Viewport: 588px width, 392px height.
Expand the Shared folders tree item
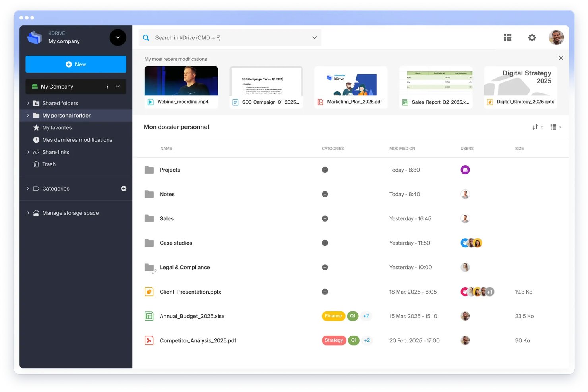tap(28, 103)
